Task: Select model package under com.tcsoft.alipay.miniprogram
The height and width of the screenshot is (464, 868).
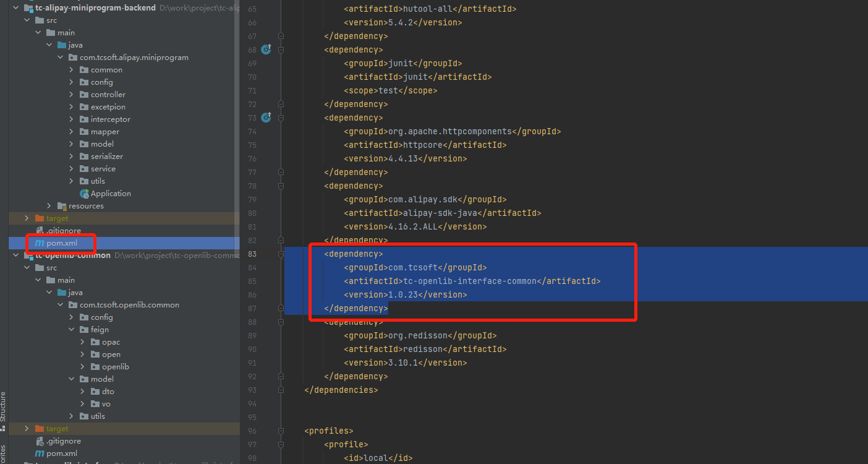Action: click(102, 144)
